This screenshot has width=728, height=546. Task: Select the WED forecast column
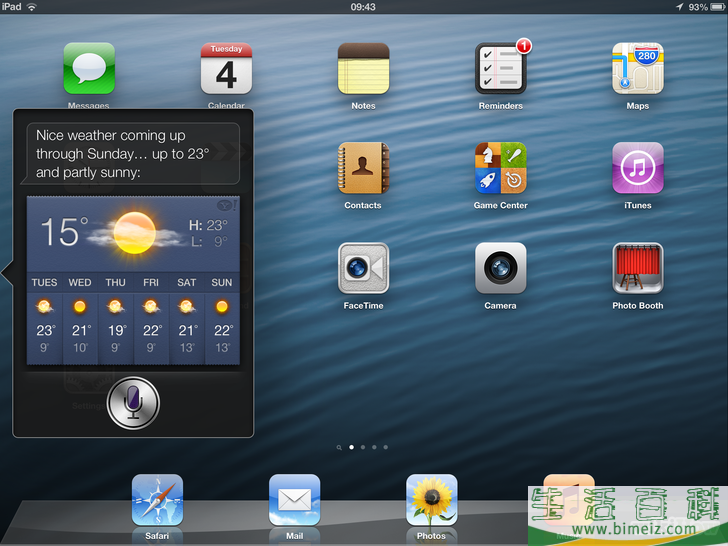point(80,318)
